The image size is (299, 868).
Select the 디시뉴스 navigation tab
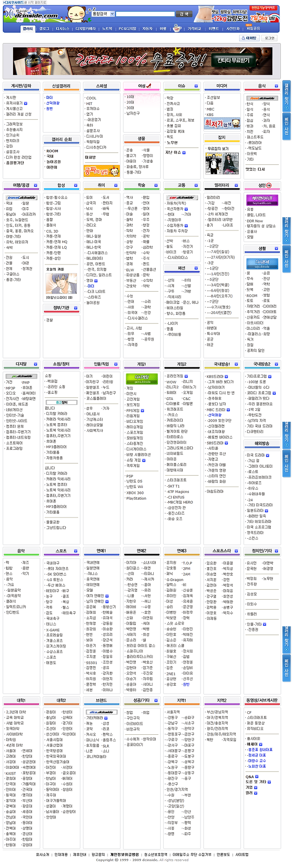coord(63,29)
